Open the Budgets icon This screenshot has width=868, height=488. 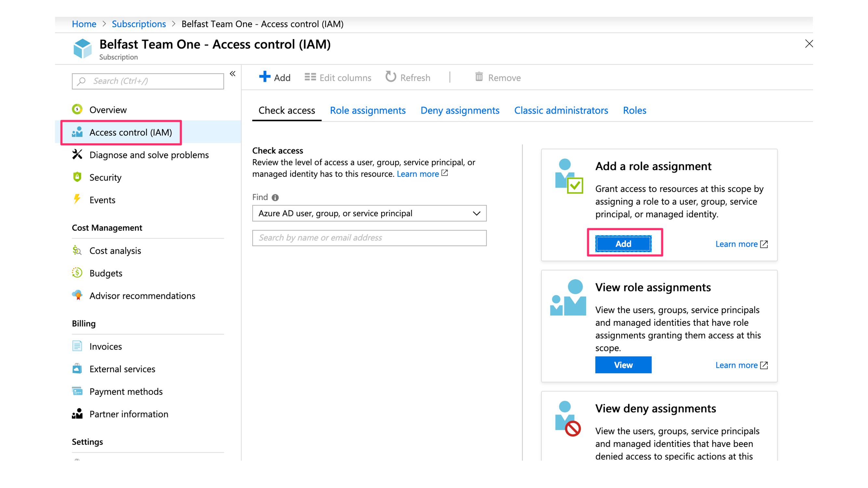77,273
